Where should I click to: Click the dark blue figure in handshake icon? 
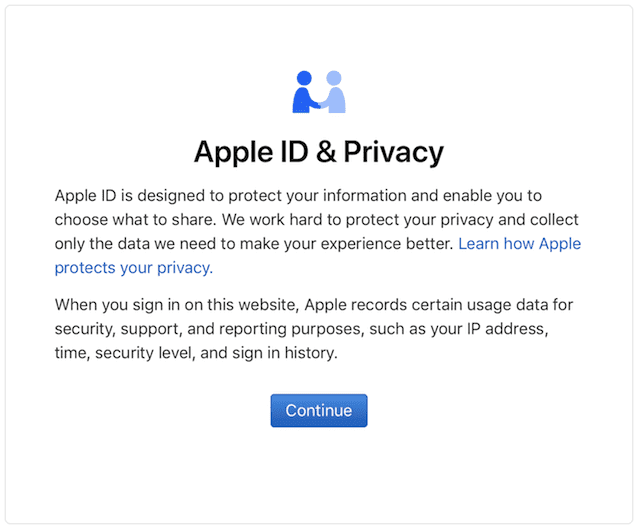[x=304, y=93]
